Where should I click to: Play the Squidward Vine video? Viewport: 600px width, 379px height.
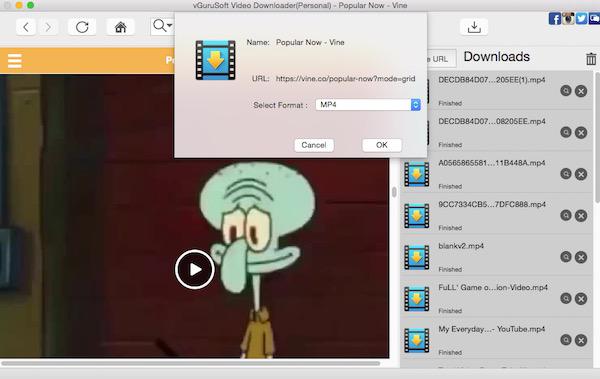[x=194, y=270]
